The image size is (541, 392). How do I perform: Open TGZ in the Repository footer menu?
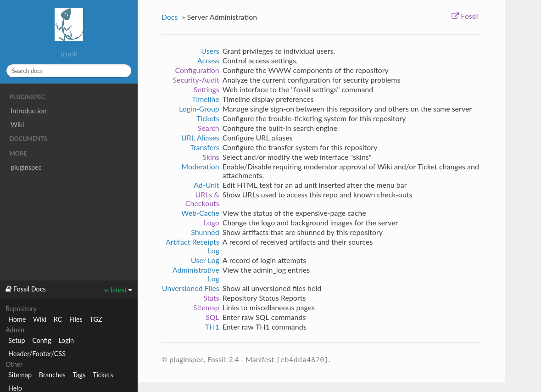tap(96, 319)
